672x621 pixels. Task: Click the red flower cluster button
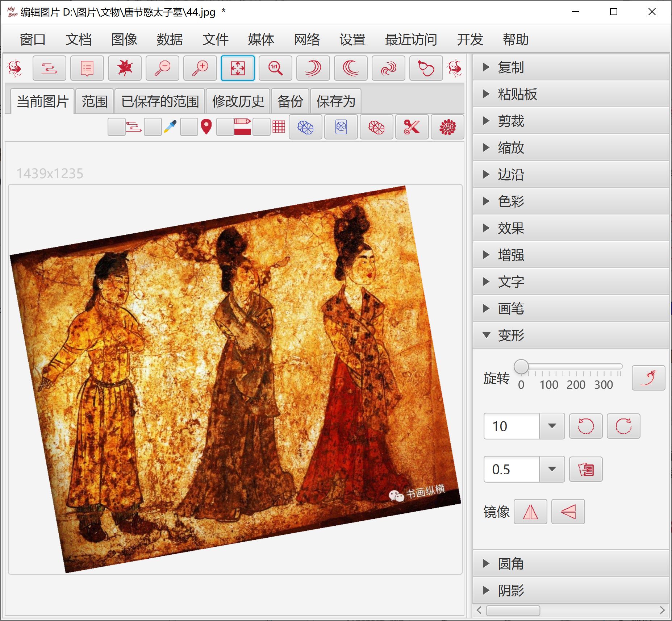pos(376,127)
